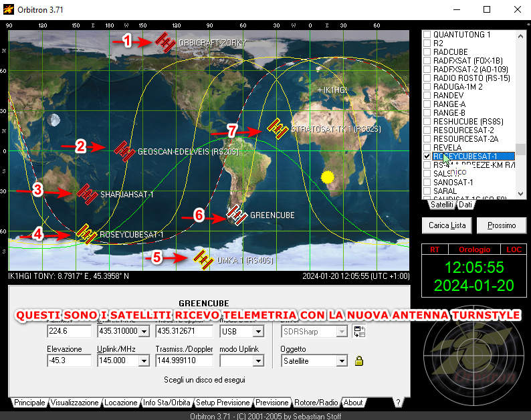Image resolution: width=531 pixels, height=420 pixels.
Task: Check the SANOSAT-1 checkbox
Action: [x=427, y=182]
